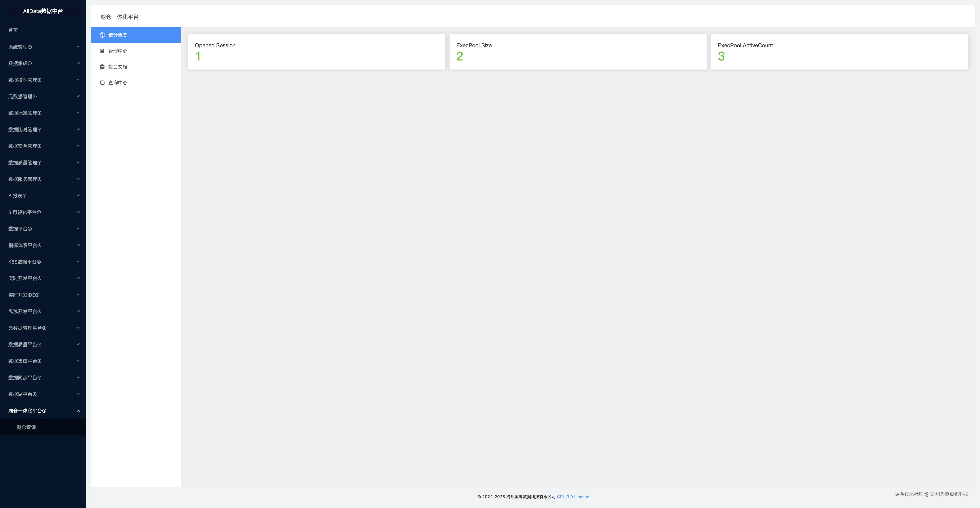
Task: Open the 数据服务管理 menu
Action: coord(43,179)
